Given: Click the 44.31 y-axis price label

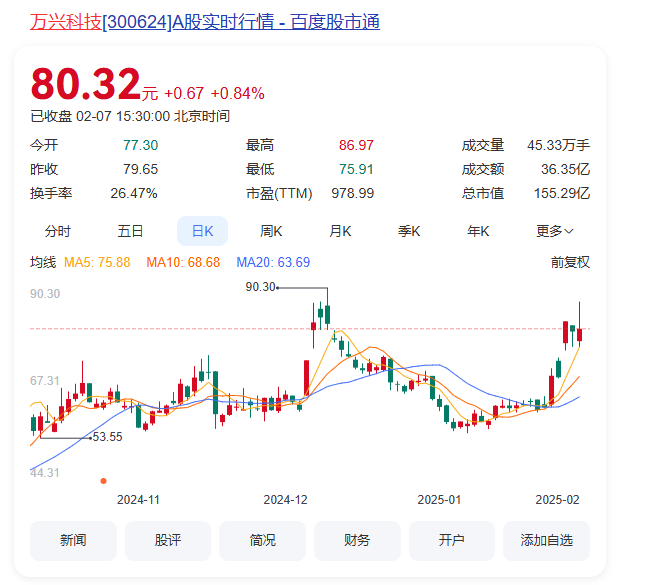Looking at the screenshot, I should (x=45, y=473).
